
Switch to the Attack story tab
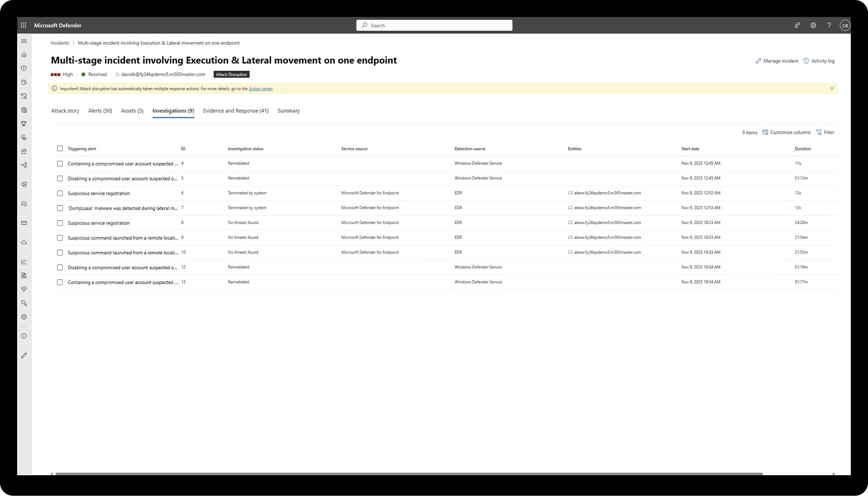coord(65,110)
